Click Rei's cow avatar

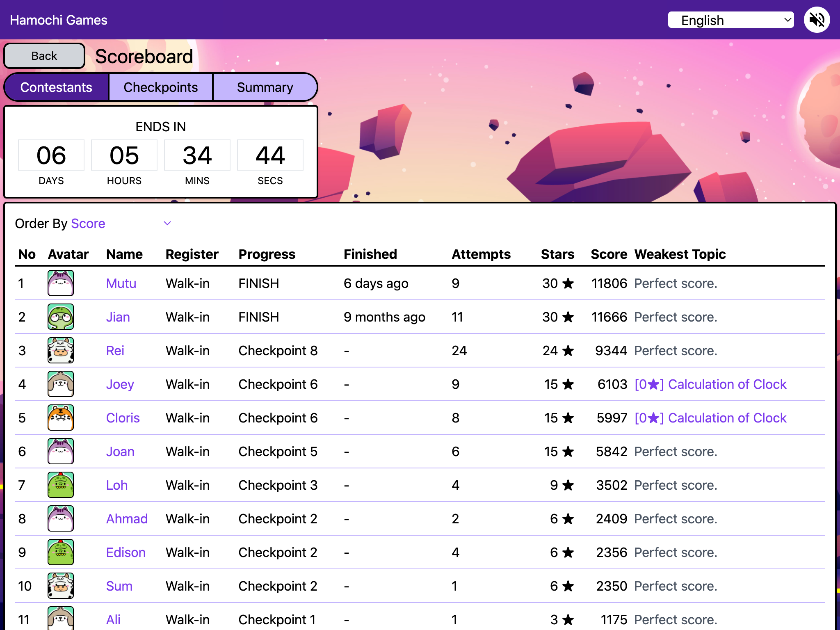tap(61, 350)
